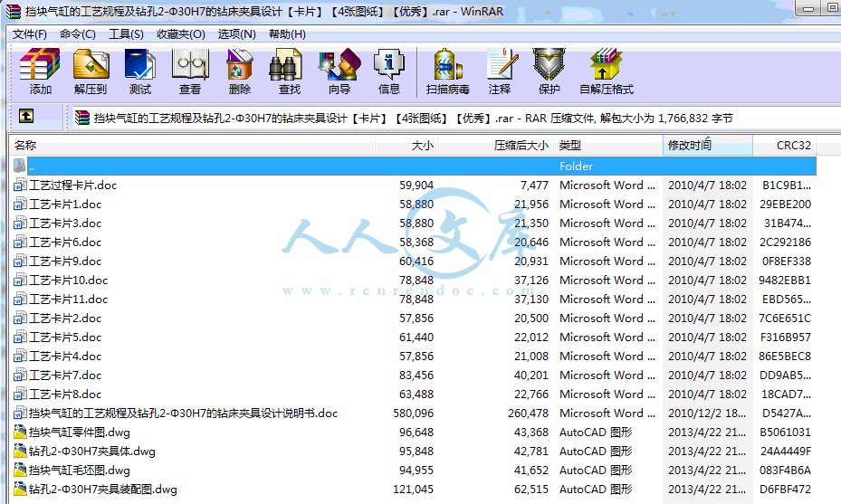This screenshot has height=504, width=841.
Task: Select file 工艺卡片3.doc
Action: tap(65, 223)
